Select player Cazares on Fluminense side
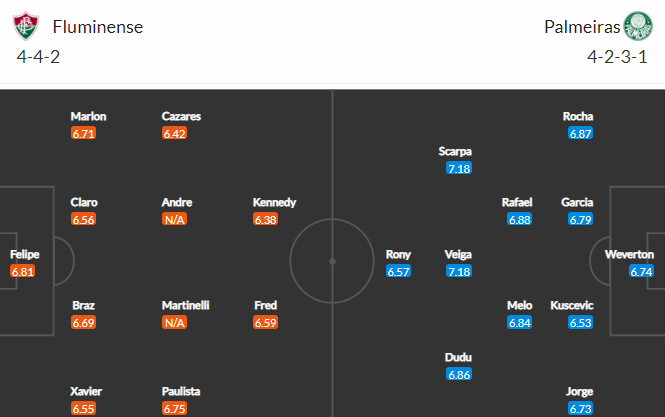This screenshot has width=665, height=417. pos(181,116)
